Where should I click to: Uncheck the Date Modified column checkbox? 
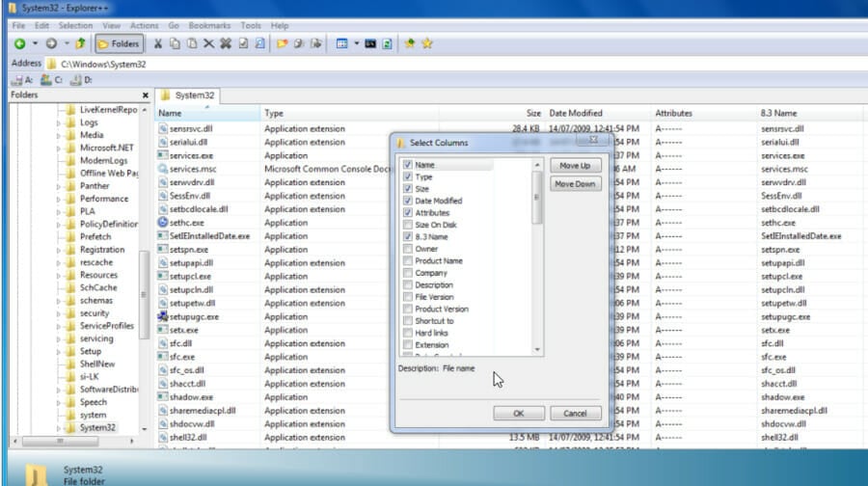(x=408, y=201)
